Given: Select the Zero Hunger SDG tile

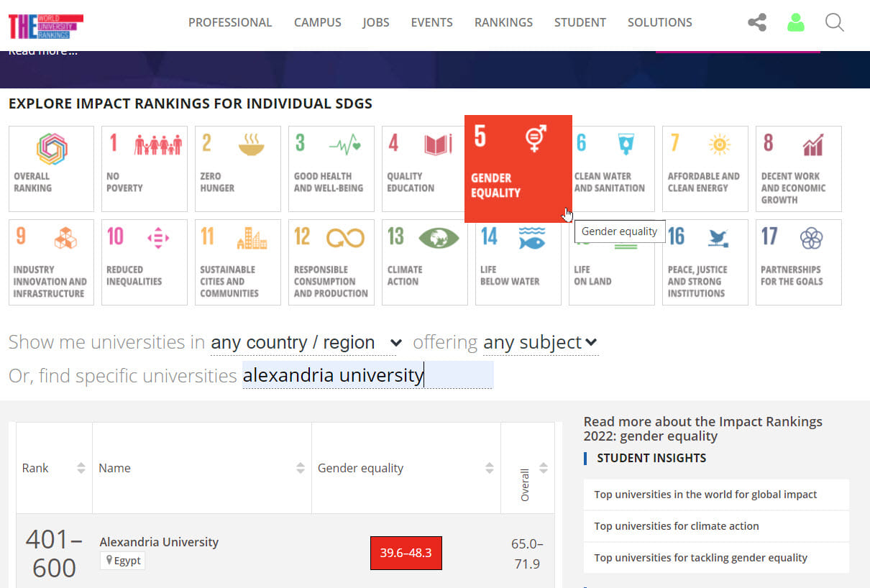Looking at the screenshot, I should (238, 169).
